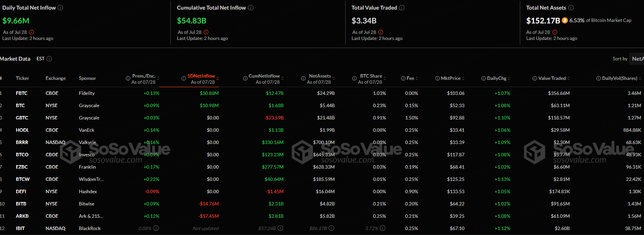Toggle sort arrows on DailyVol(Shares) column
The height and width of the screenshot is (235, 644).
tap(640, 78)
